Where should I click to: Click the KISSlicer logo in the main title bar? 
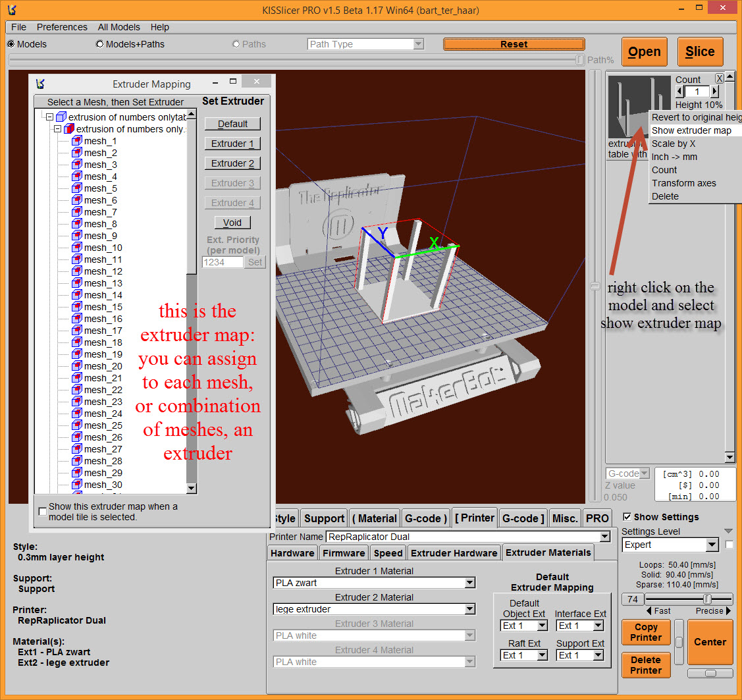point(12,10)
